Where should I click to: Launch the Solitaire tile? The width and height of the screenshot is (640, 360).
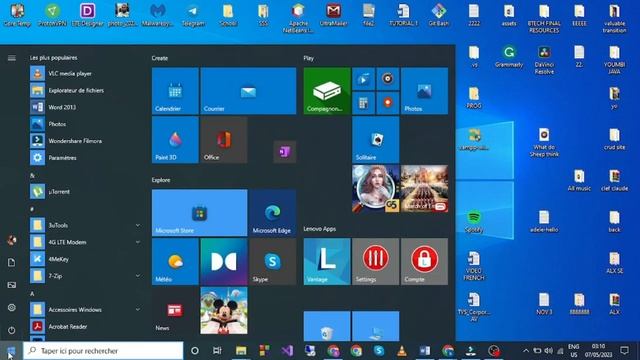(376, 140)
